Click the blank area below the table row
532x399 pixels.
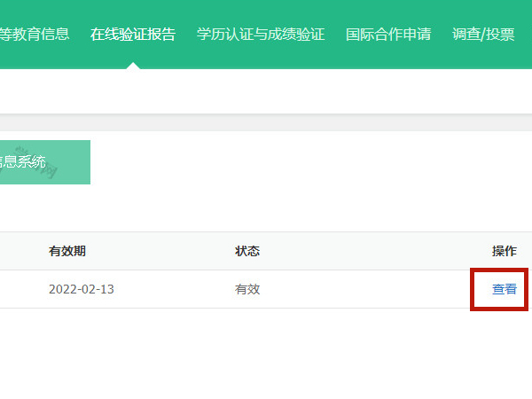pyautogui.click(x=266, y=355)
